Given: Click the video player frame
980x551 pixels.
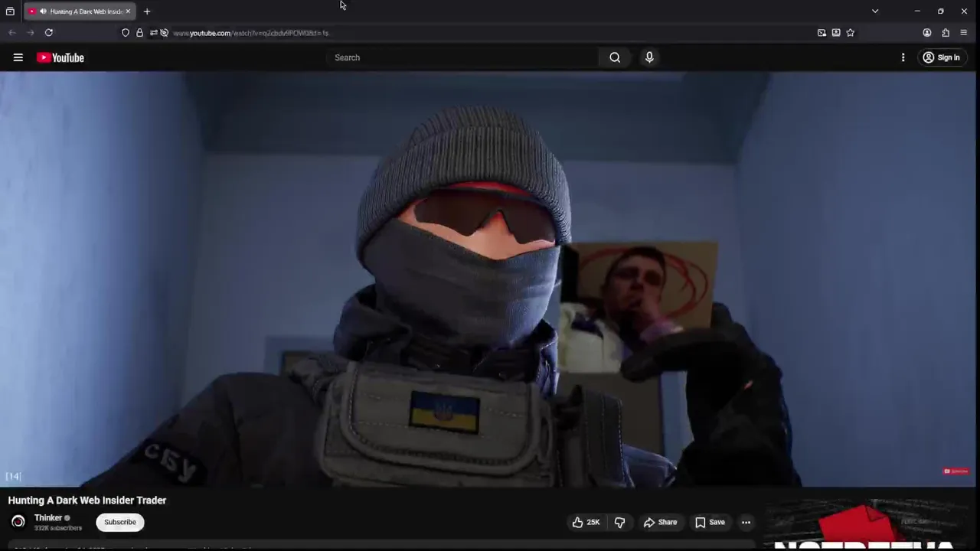Looking at the screenshot, I should (x=488, y=279).
